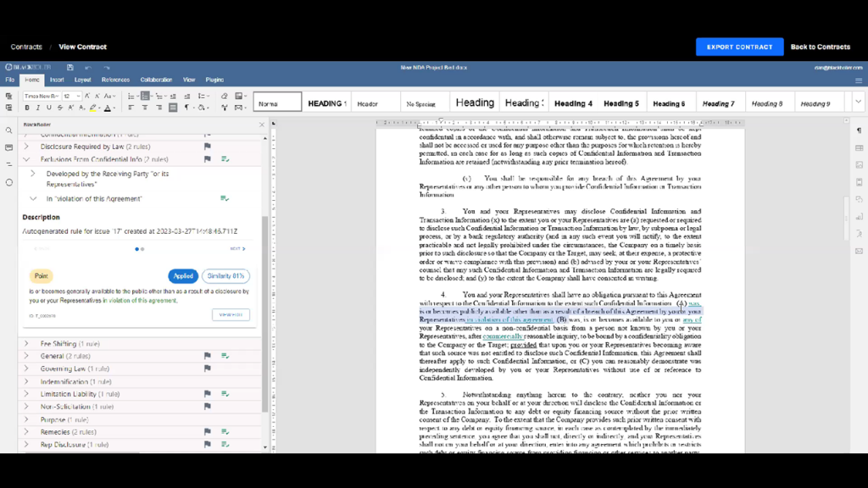The image size is (868, 488).
Task: Decrease font size with A-down icon
Action: coord(97,97)
